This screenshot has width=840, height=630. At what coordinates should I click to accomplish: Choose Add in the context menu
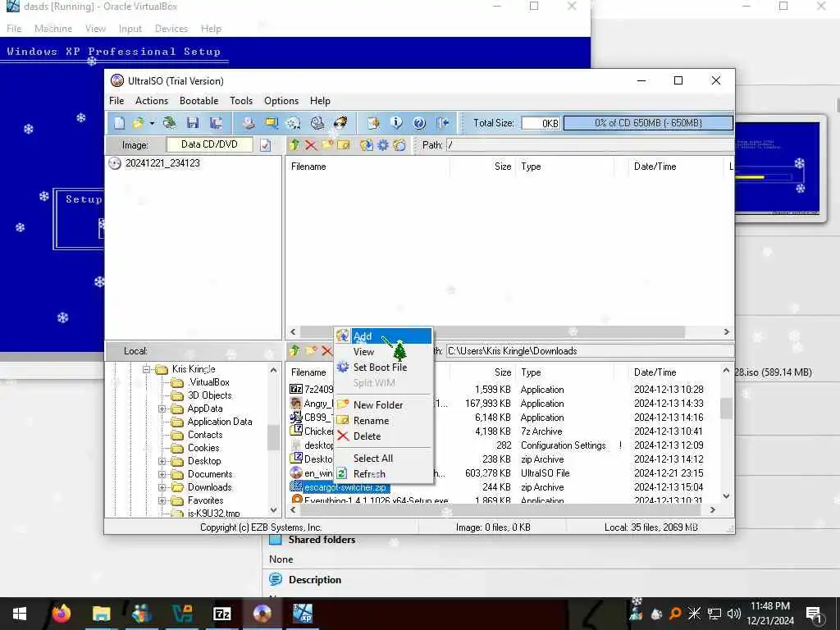pyautogui.click(x=383, y=336)
